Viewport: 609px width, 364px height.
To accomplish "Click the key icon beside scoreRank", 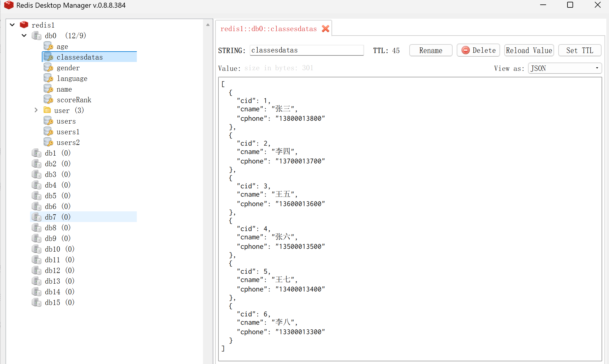I will pyautogui.click(x=48, y=100).
